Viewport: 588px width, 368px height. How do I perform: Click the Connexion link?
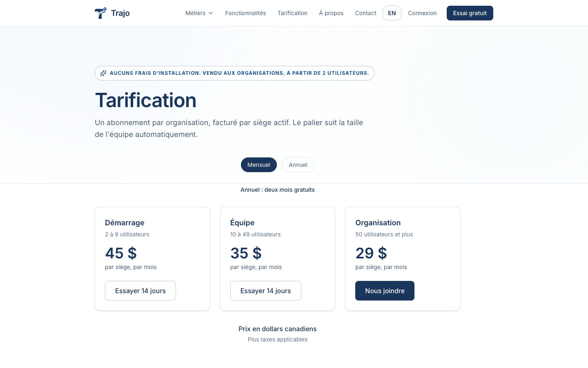[422, 13]
